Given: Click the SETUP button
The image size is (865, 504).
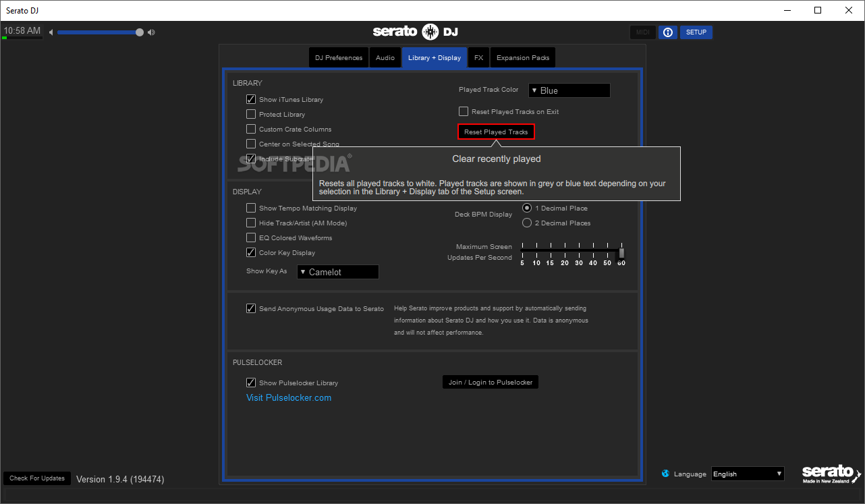Looking at the screenshot, I should (x=696, y=32).
